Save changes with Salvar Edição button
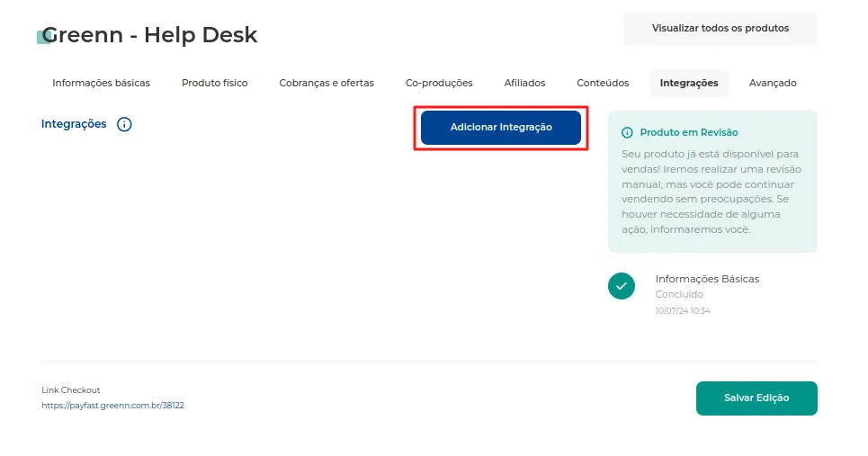 pos(756,398)
